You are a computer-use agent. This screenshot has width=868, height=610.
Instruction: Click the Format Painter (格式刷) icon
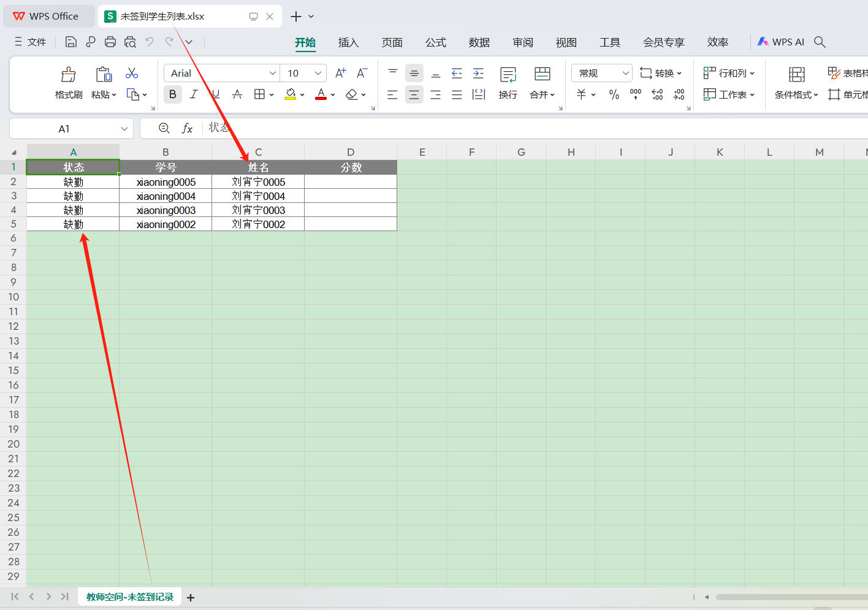(x=68, y=75)
